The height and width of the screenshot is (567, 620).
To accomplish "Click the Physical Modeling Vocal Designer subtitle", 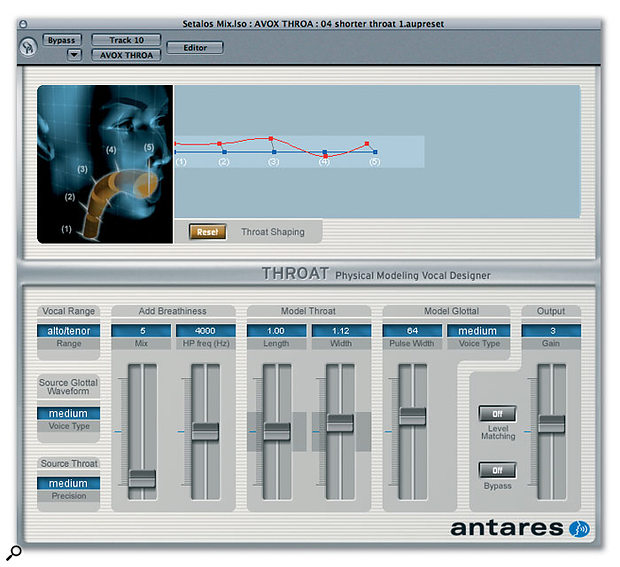I will [x=413, y=275].
